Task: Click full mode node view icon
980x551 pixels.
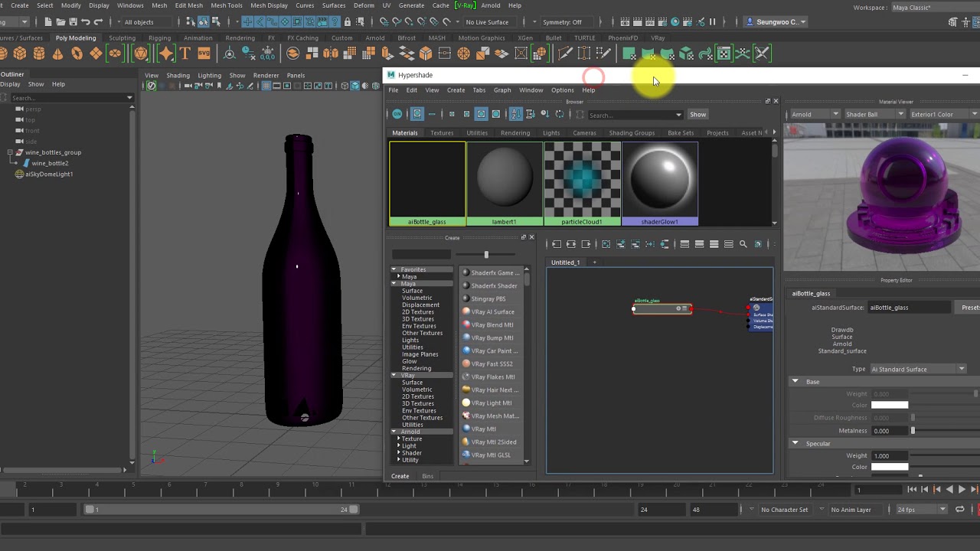Action: tap(714, 244)
